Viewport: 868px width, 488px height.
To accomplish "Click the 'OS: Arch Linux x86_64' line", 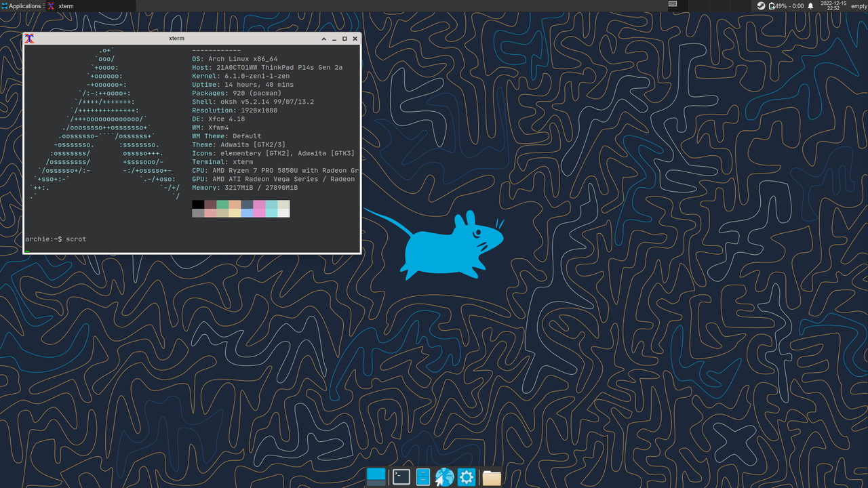I will 235,59.
